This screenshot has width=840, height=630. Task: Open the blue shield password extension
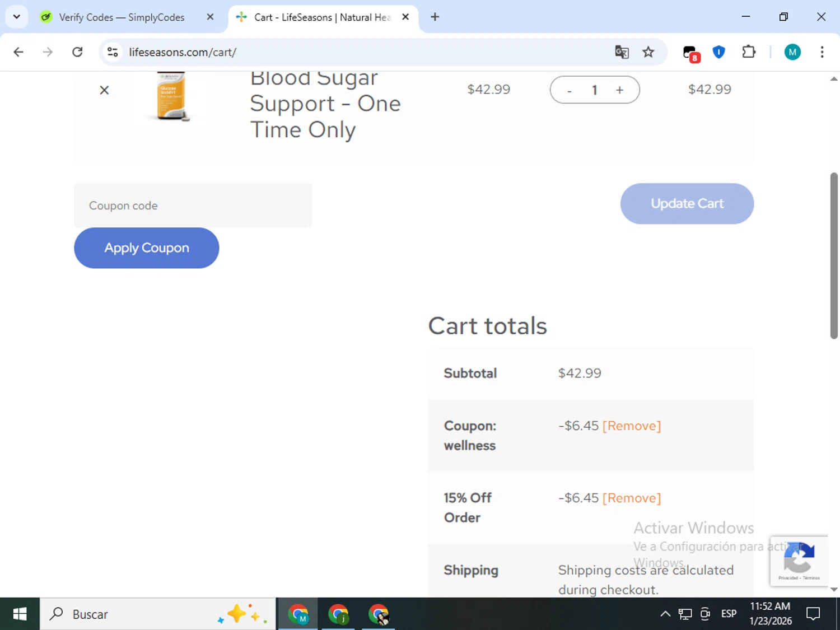point(719,52)
